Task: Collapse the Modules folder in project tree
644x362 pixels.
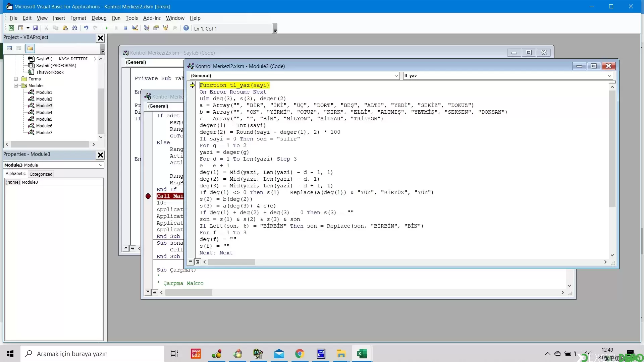Action: click(x=16, y=86)
